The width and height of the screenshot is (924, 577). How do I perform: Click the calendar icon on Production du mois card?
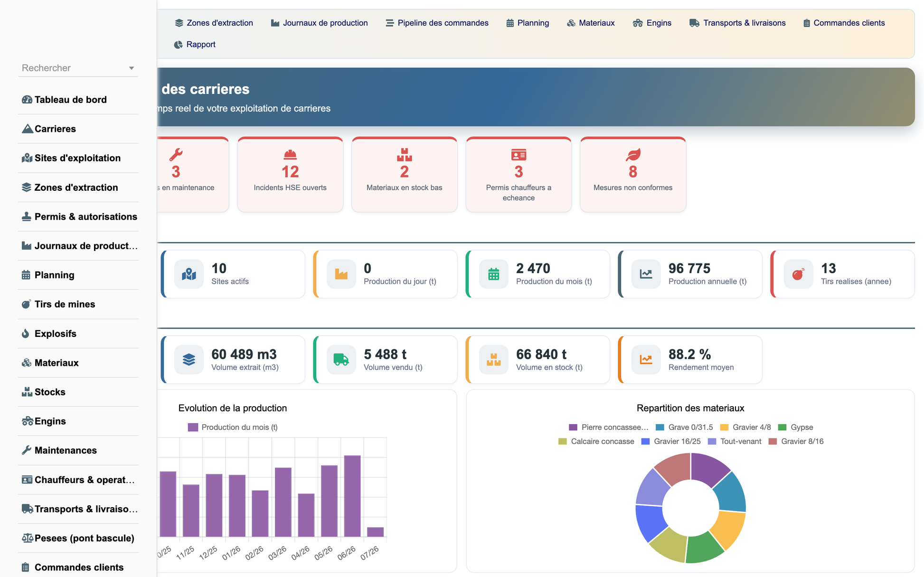pyautogui.click(x=494, y=274)
